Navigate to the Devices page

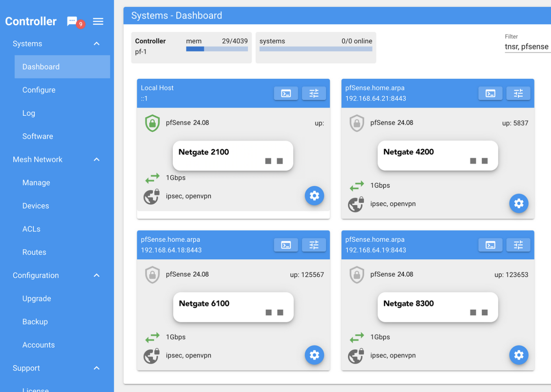[35, 205]
